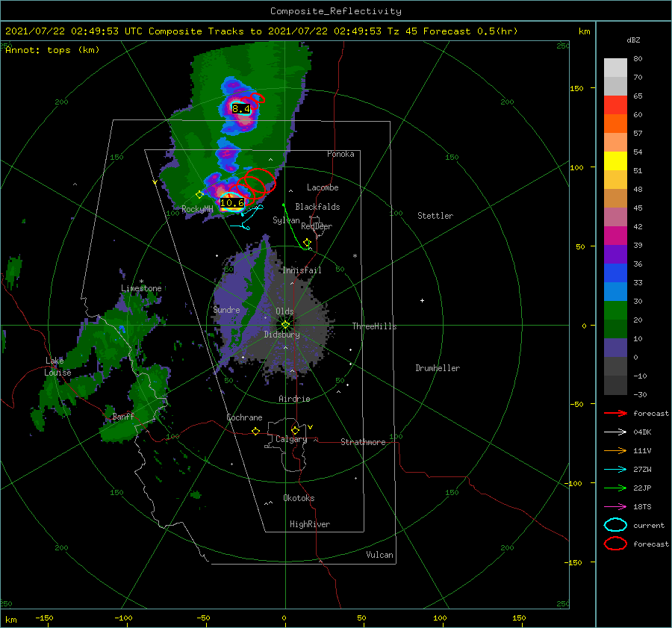Click the Blackfalds city label
Image resolution: width=672 pixels, height=628 pixels.
point(317,207)
